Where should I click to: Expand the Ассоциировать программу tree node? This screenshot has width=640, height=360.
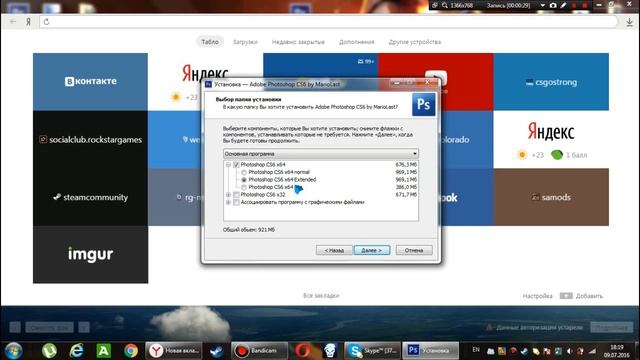[229, 202]
